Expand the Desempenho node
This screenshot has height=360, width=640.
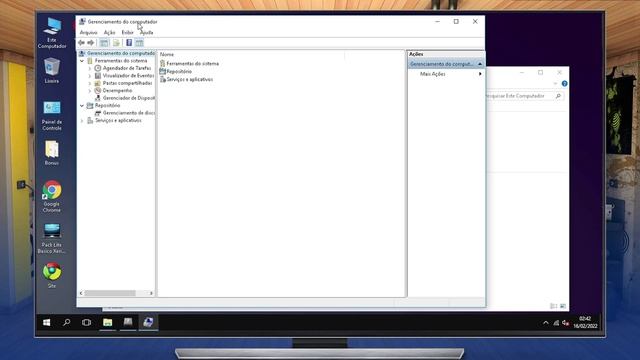click(90, 91)
